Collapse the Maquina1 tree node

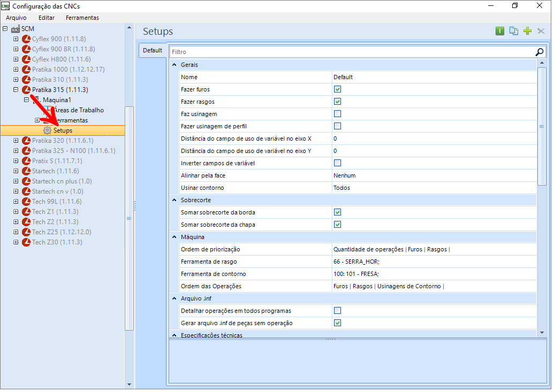pos(27,101)
